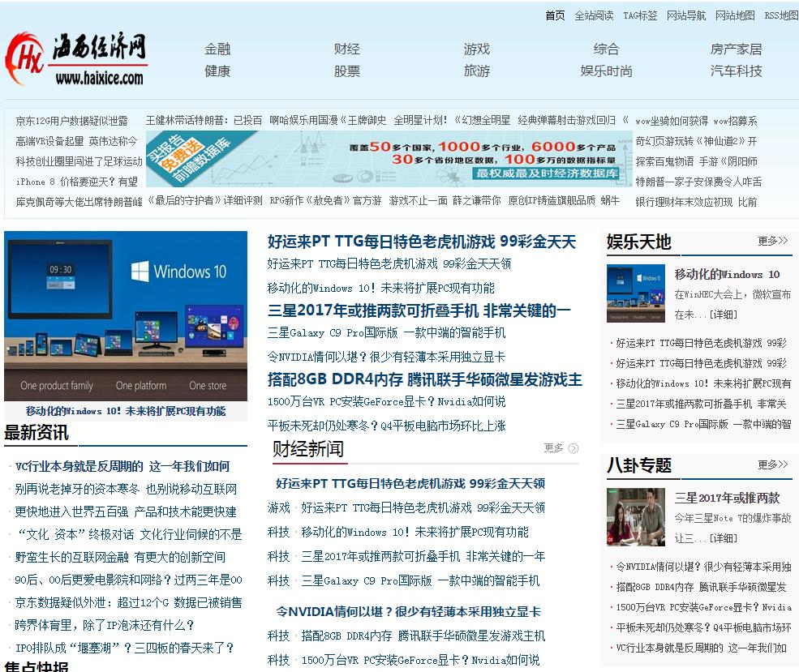The height and width of the screenshot is (672, 799).
Task: Open 京东数据疑似外泄 article
Action: [128, 603]
